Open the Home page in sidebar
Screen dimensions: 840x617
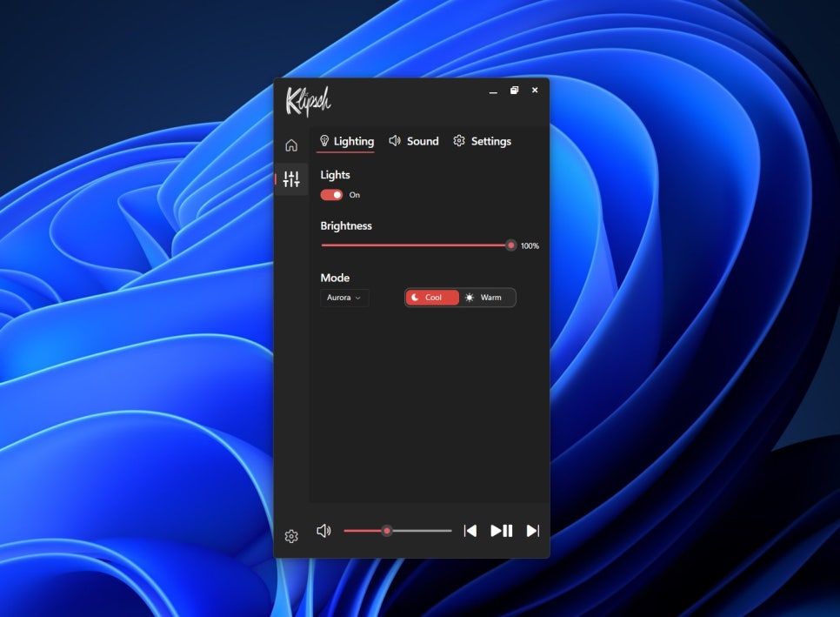pyautogui.click(x=291, y=145)
